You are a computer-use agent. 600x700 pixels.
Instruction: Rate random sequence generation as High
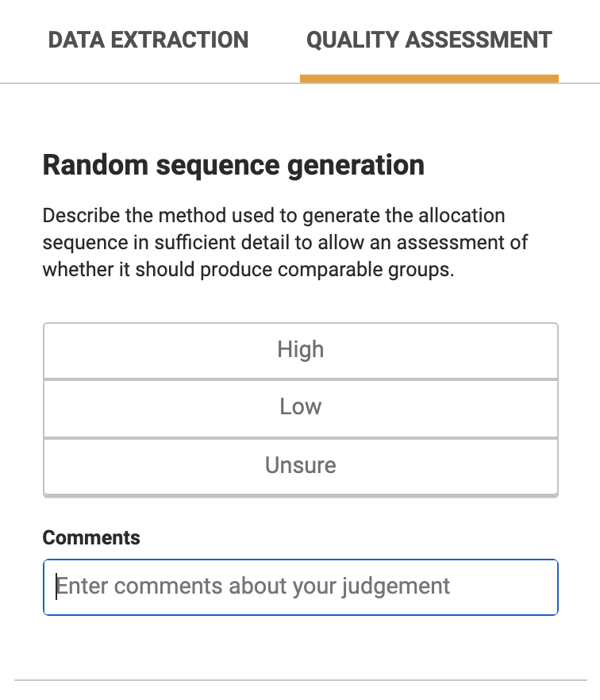pyautogui.click(x=300, y=350)
